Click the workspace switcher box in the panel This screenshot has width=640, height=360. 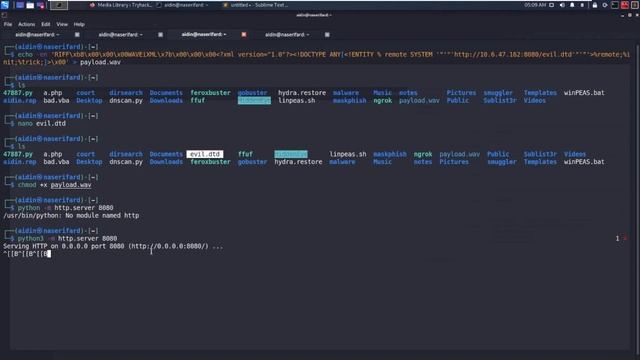59,5
